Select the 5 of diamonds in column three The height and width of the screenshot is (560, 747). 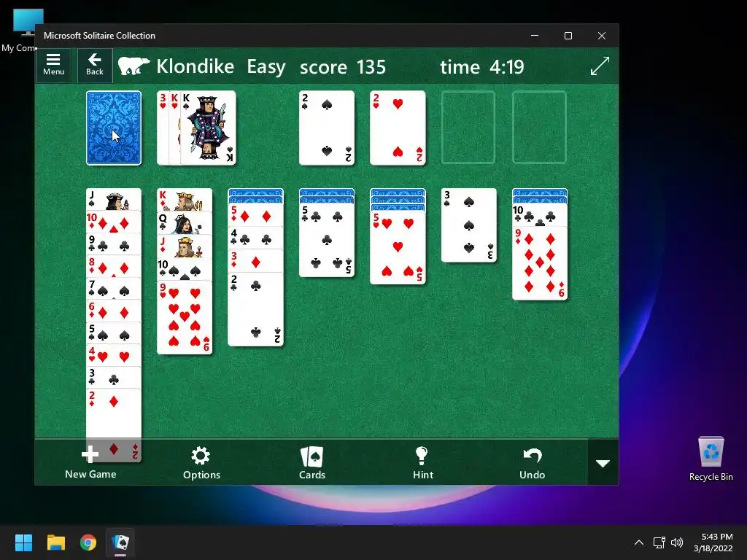pos(255,215)
